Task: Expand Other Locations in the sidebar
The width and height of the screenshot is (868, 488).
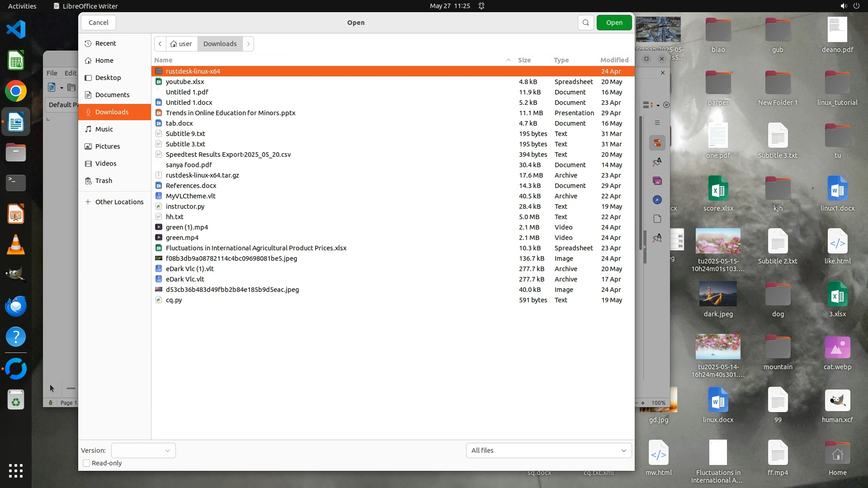Action: tap(119, 202)
